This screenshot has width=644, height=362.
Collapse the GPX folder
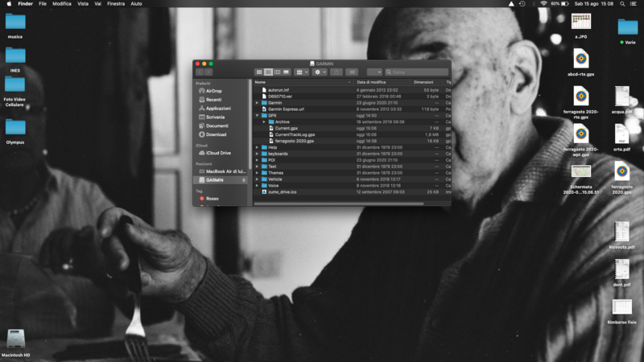tap(257, 115)
